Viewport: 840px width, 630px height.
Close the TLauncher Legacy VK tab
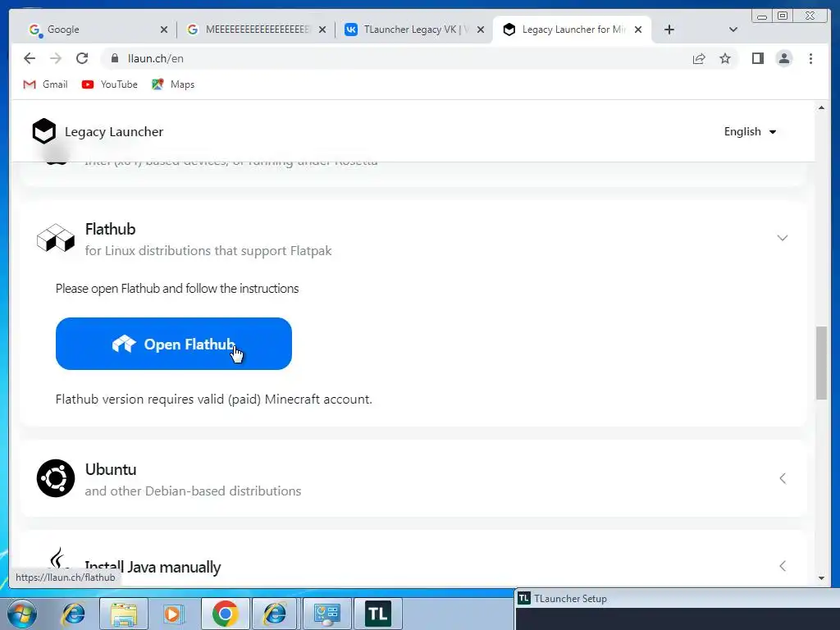[x=481, y=30]
